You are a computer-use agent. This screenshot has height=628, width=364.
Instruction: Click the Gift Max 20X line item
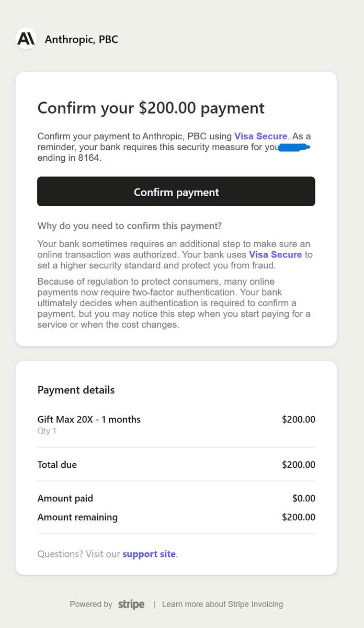[89, 419]
